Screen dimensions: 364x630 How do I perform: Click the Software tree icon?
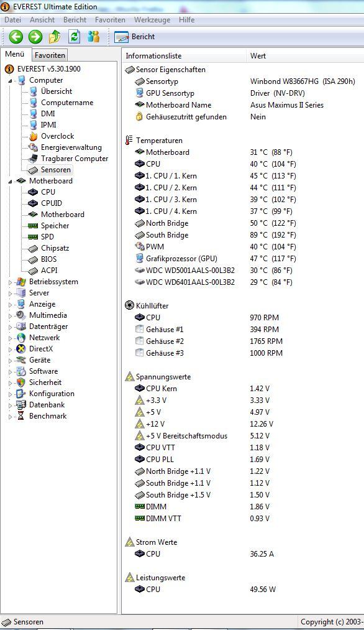(x=21, y=372)
